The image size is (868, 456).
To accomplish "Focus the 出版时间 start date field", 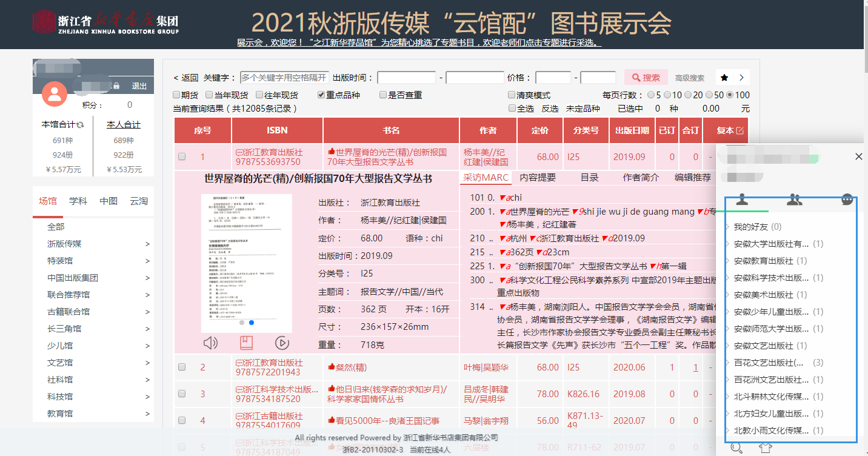I will pos(407,78).
